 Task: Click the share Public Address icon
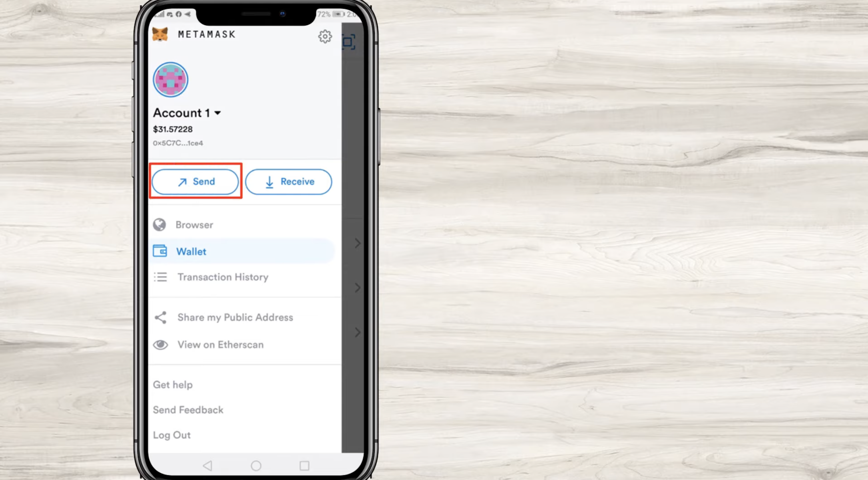tap(160, 317)
